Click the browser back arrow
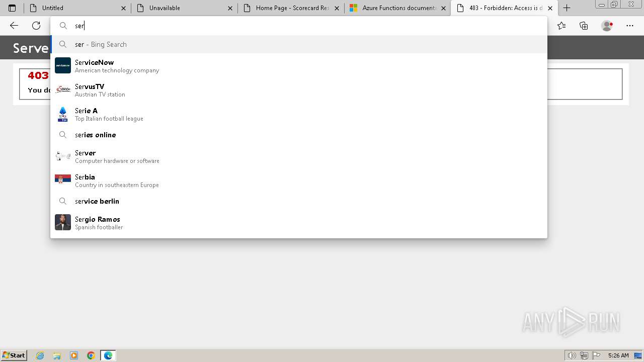Image resolution: width=644 pixels, height=362 pixels. point(14,26)
